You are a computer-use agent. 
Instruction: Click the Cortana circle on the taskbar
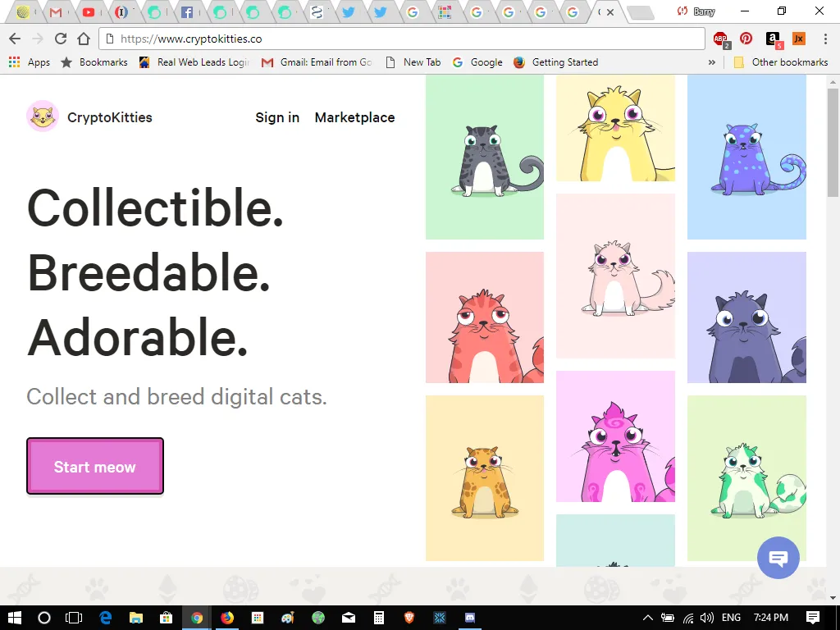[x=44, y=618]
